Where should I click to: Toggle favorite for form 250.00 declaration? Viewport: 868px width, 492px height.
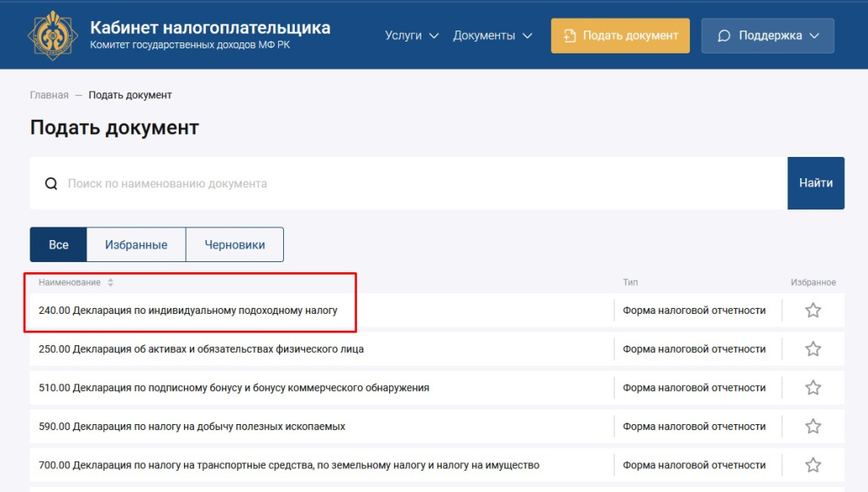click(812, 348)
